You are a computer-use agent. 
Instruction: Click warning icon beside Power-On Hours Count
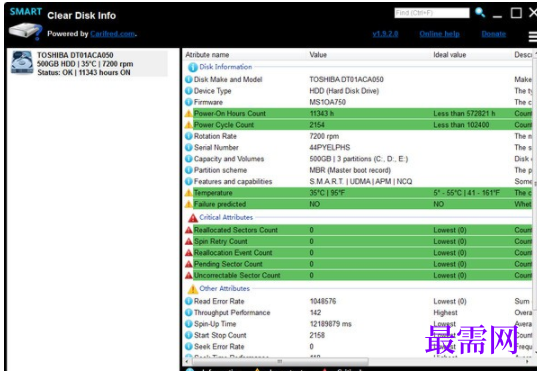point(188,113)
